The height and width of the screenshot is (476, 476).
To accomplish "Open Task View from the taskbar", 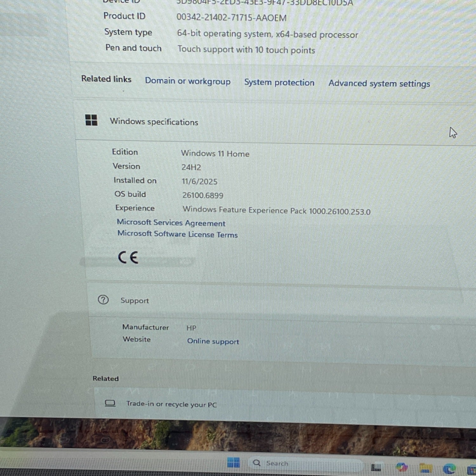I will [376, 467].
